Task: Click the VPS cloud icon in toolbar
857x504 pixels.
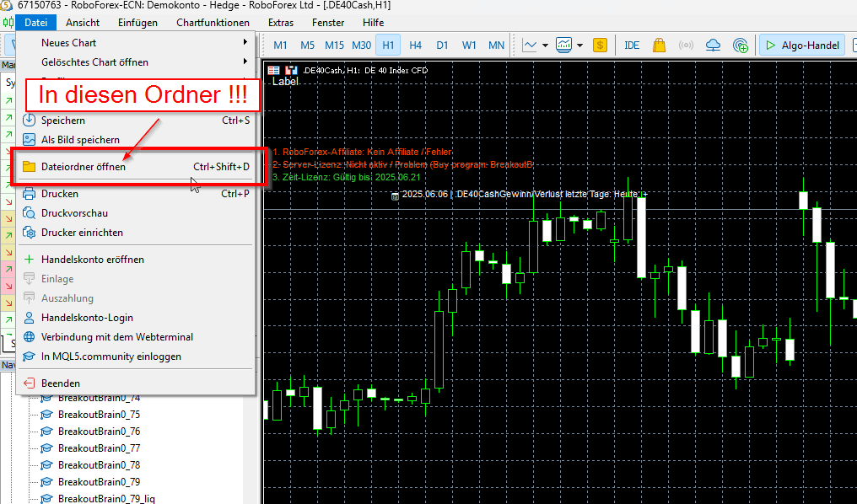Action: pos(714,46)
